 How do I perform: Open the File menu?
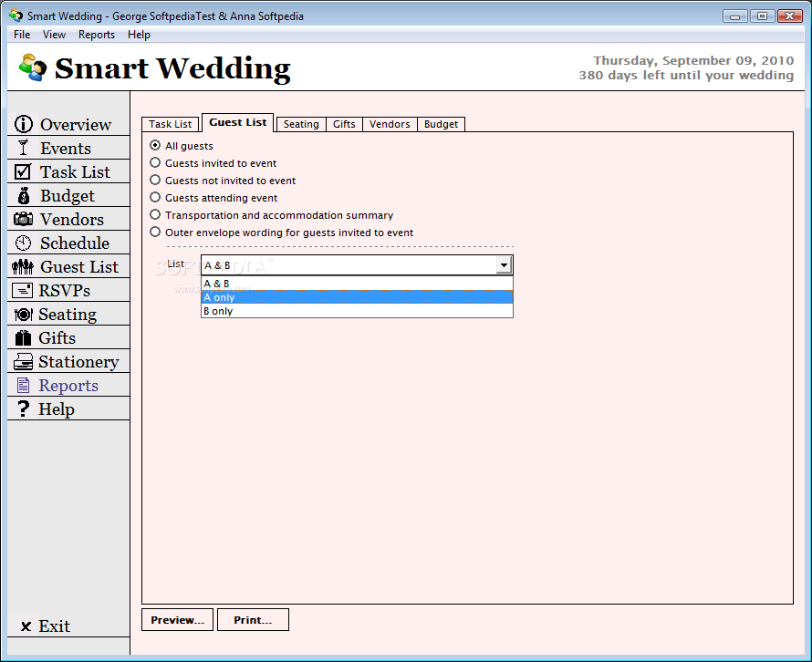[22, 35]
